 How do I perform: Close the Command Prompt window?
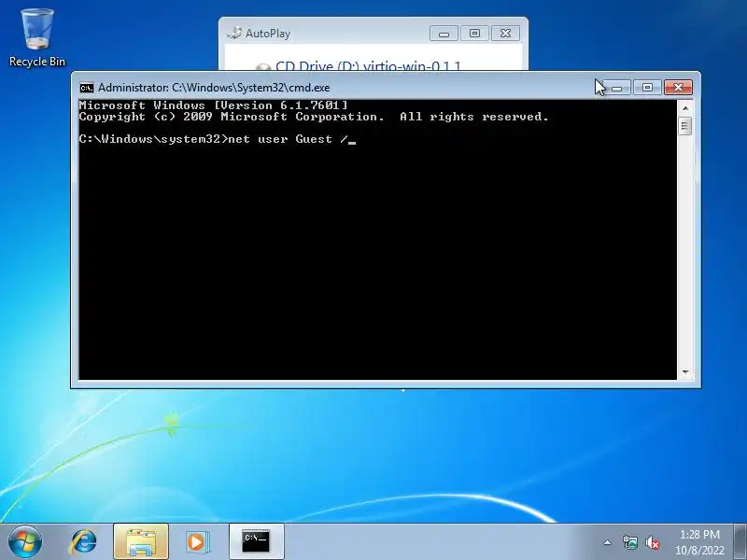coord(678,88)
